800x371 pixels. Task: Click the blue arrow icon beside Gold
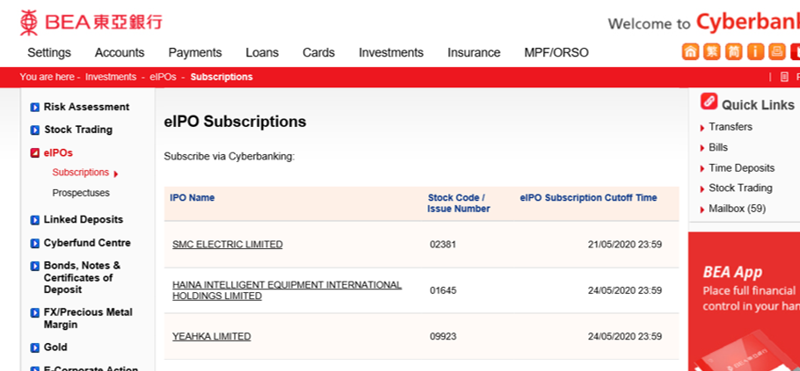coord(35,348)
